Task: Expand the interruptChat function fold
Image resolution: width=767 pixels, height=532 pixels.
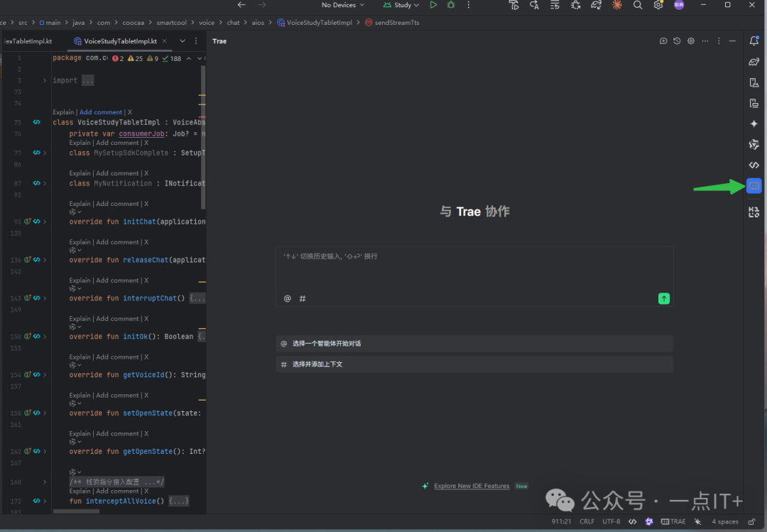Action: [45, 298]
